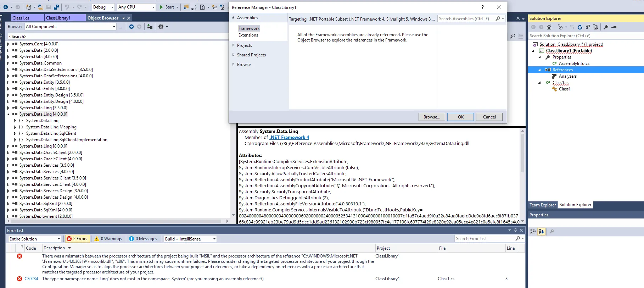Select Framework in Reference Manager
Image resolution: width=644 pixels, height=288 pixels.
tap(249, 28)
